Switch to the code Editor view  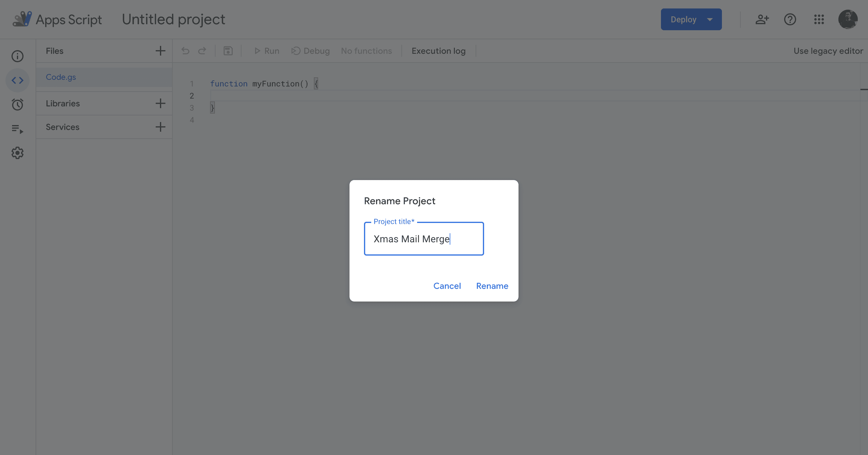(17, 80)
